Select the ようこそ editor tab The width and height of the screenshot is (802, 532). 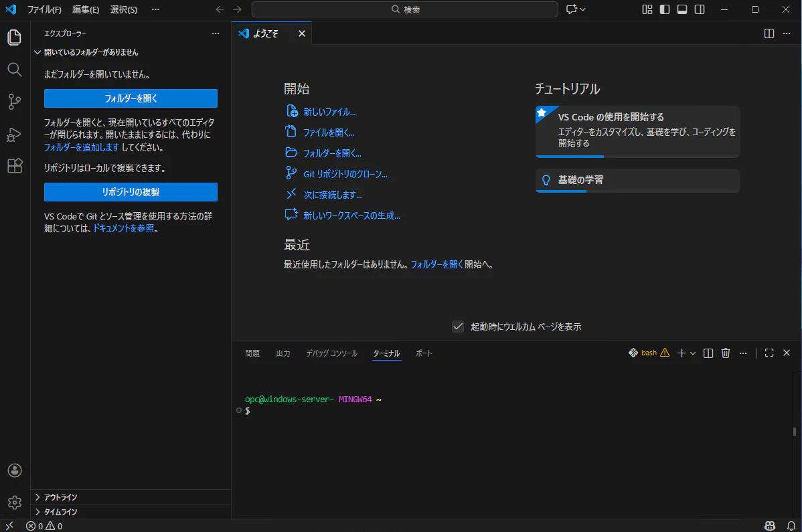(x=272, y=33)
